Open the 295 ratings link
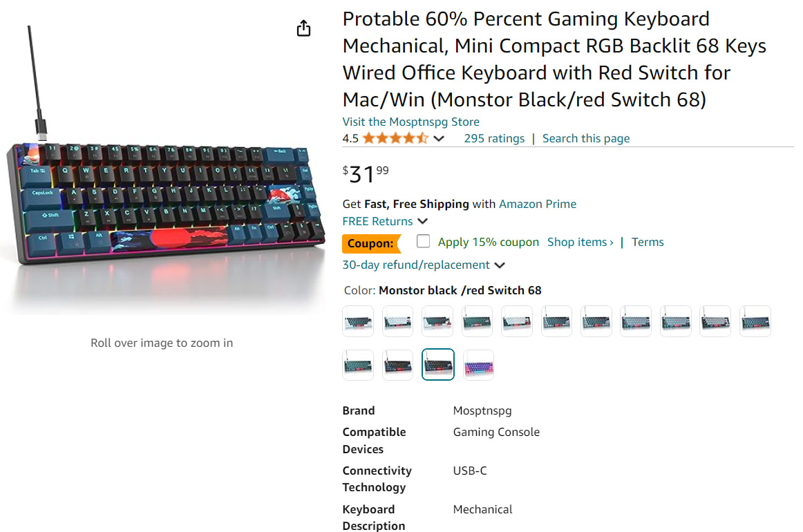Image resolution: width=803 pixels, height=532 pixels. click(x=494, y=138)
